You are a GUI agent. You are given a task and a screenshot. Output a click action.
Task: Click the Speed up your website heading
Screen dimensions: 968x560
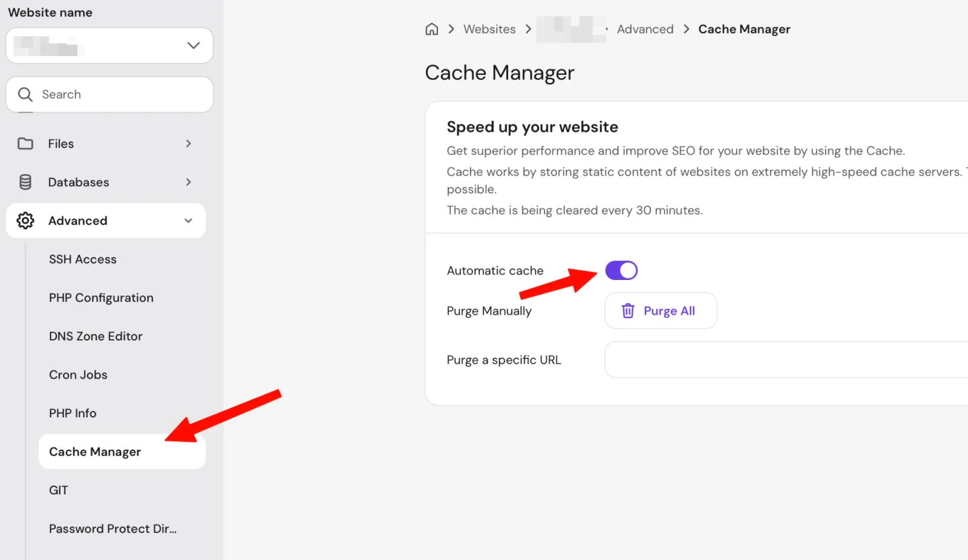[532, 127]
